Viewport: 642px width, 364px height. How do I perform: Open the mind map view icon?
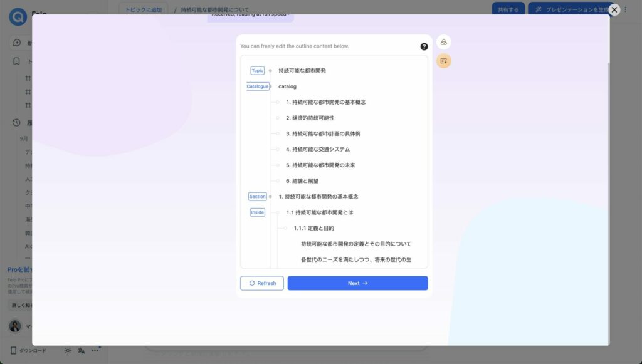click(x=443, y=41)
